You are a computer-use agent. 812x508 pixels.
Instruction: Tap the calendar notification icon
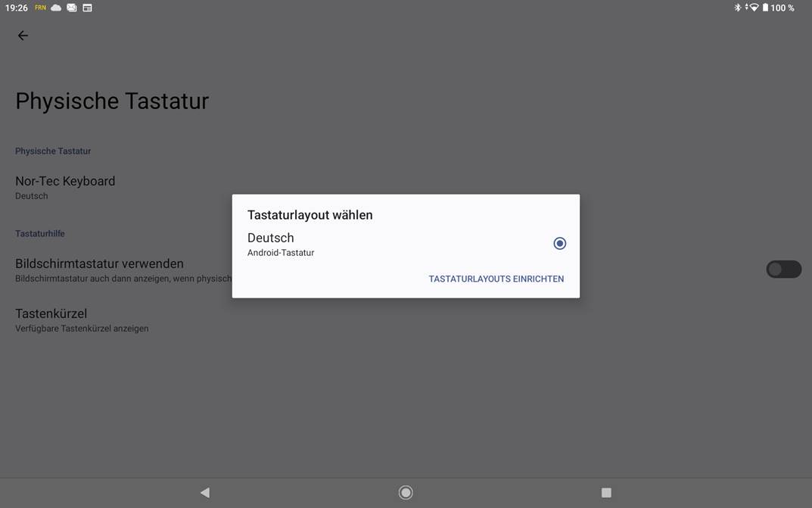pyautogui.click(x=87, y=8)
